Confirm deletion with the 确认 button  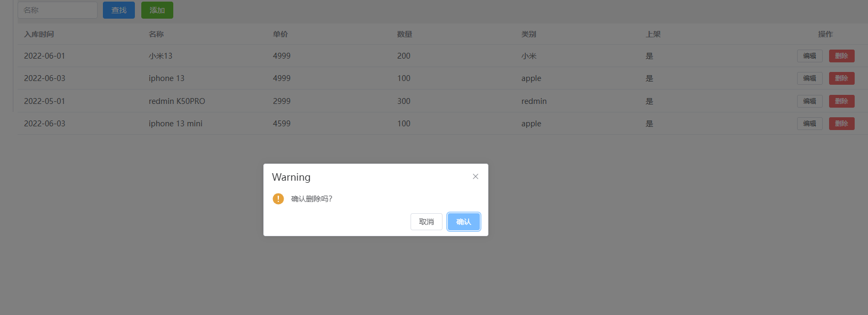[x=463, y=222]
